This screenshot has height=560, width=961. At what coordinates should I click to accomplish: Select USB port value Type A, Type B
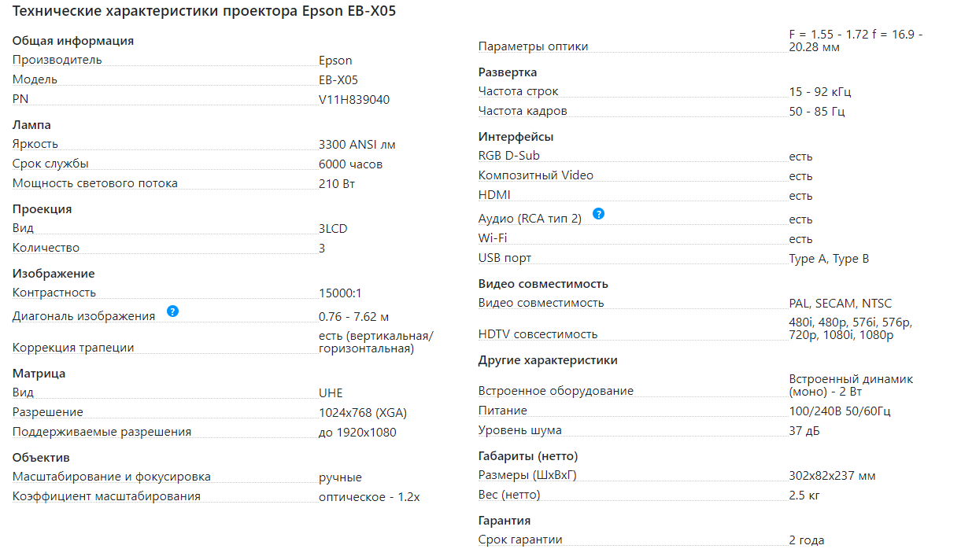[x=829, y=259]
